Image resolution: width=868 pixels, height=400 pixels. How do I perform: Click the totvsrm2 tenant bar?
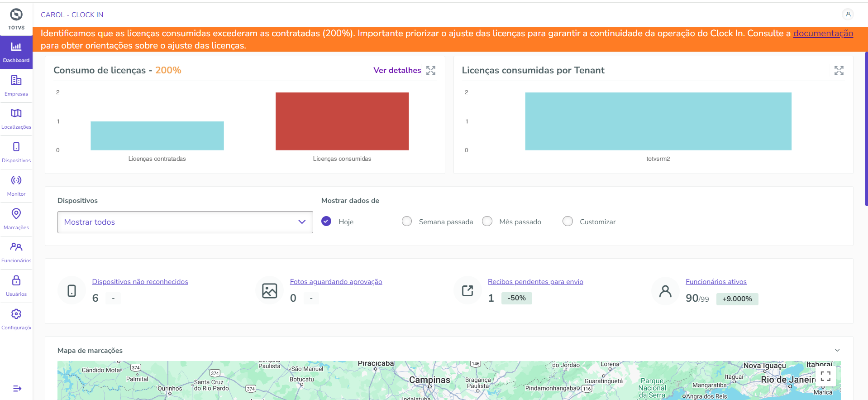658,121
